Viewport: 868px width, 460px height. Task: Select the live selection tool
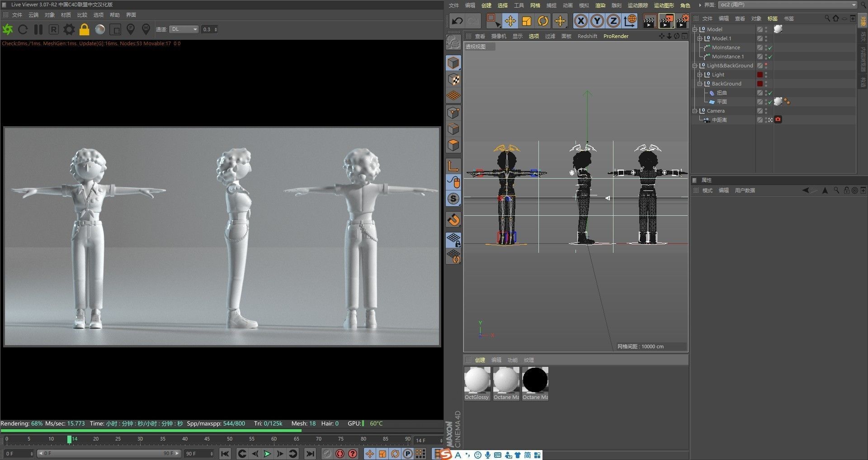[493, 21]
